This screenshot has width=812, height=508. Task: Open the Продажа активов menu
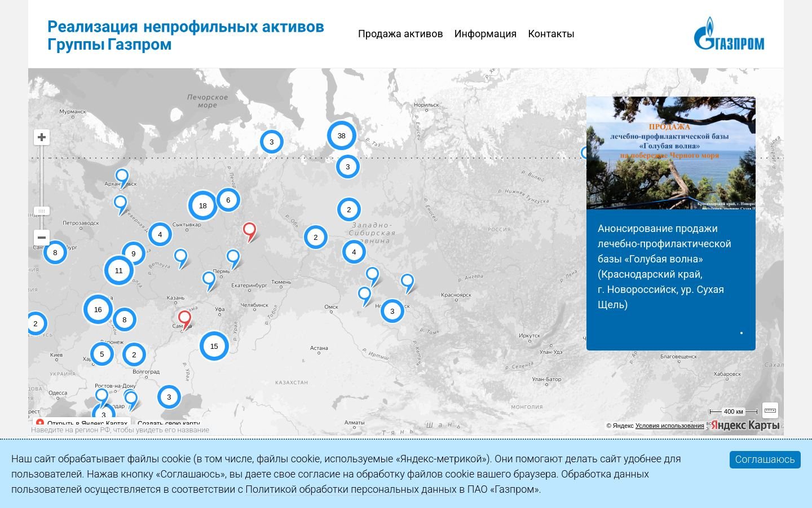coord(400,34)
